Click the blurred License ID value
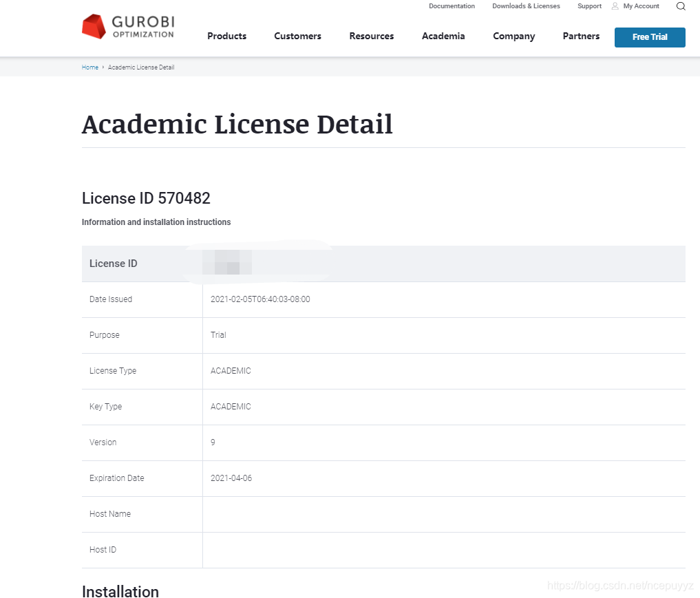 (227, 262)
